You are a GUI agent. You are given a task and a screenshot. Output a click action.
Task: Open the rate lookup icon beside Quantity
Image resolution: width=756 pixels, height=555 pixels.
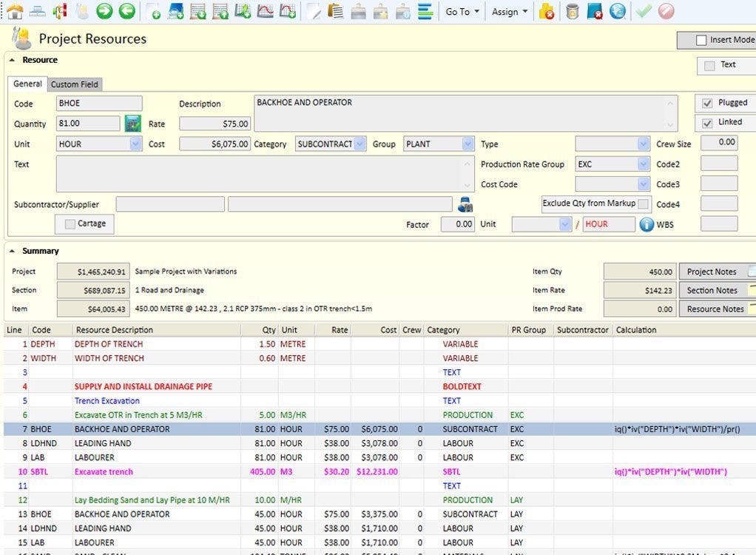(x=132, y=123)
